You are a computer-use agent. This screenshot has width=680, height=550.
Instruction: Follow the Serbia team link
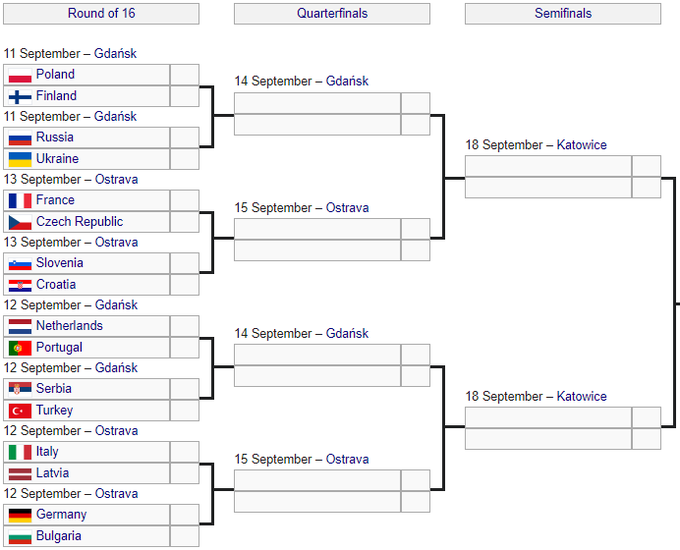click(54, 388)
